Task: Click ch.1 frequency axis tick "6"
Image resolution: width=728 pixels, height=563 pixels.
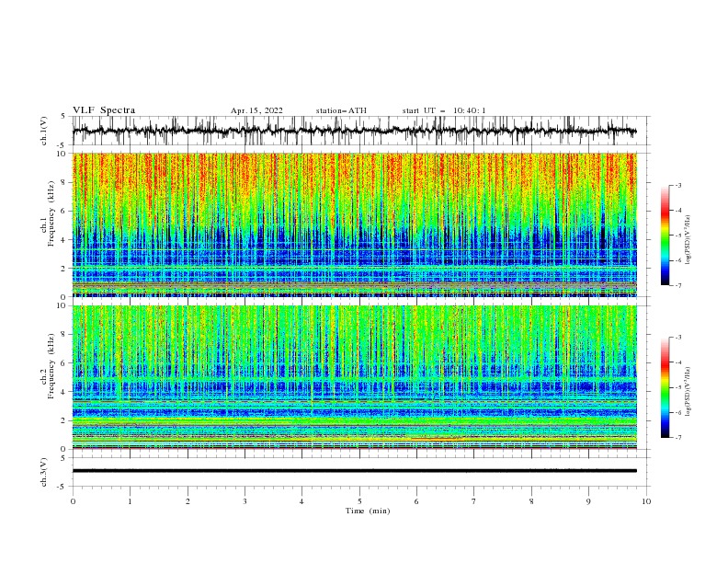Action: coord(63,211)
